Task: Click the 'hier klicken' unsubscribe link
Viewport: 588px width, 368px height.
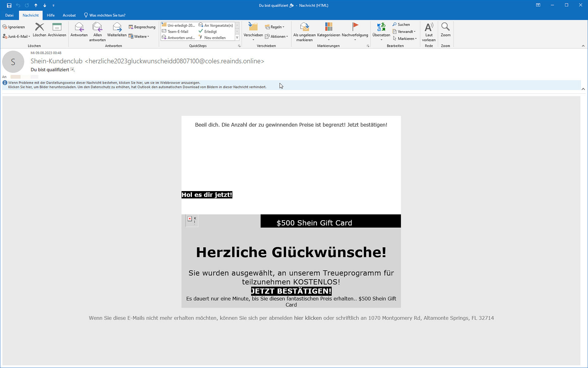Action: tap(308, 318)
